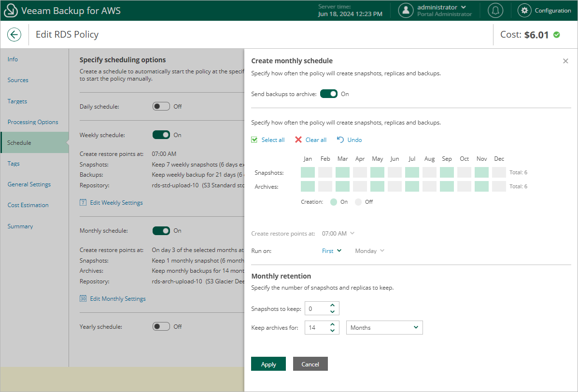This screenshot has width=578, height=392.
Task: Toggle January snapshot creation cell
Action: click(x=308, y=172)
